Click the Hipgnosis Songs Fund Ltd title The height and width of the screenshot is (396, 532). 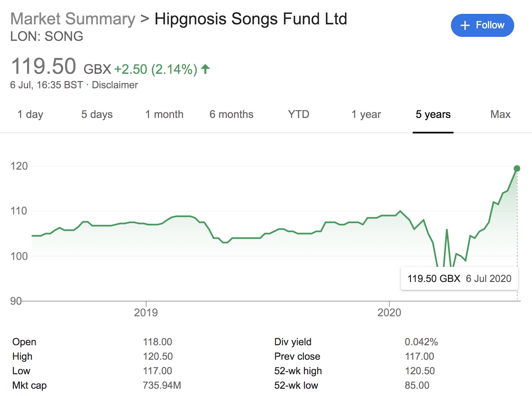tap(251, 19)
